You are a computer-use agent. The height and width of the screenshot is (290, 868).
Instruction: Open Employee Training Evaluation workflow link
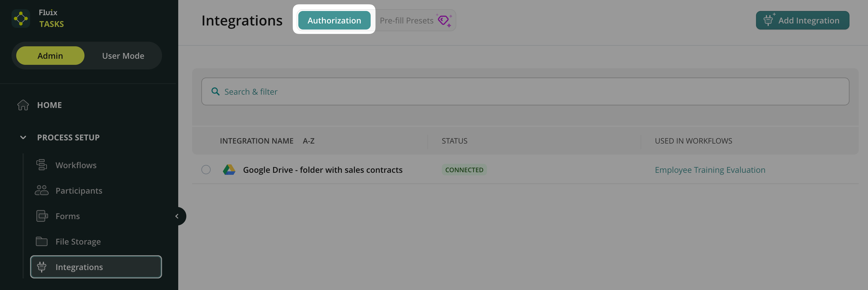pyautogui.click(x=710, y=170)
